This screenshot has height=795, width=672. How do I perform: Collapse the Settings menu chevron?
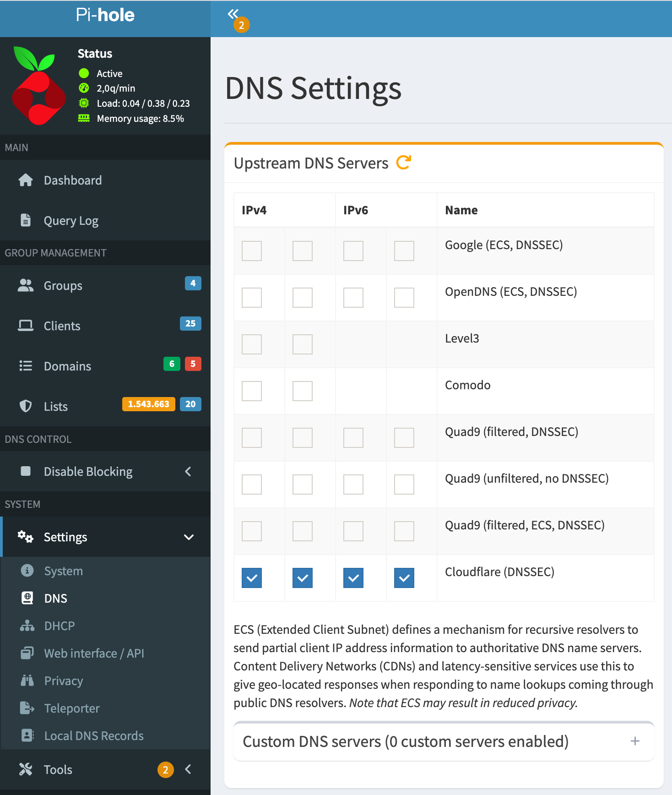point(189,537)
